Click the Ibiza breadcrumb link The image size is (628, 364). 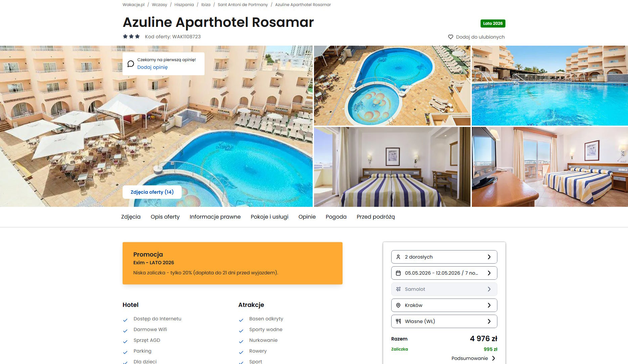point(206,5)
